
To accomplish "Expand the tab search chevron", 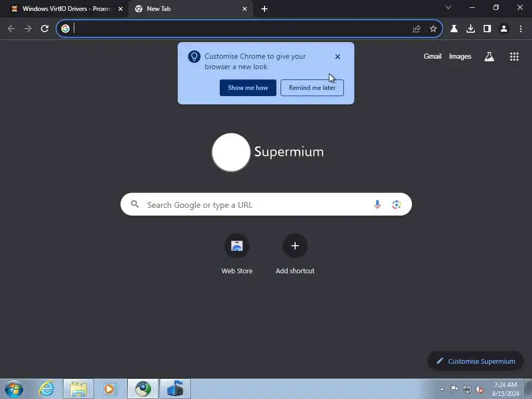I will click(448, 7).
